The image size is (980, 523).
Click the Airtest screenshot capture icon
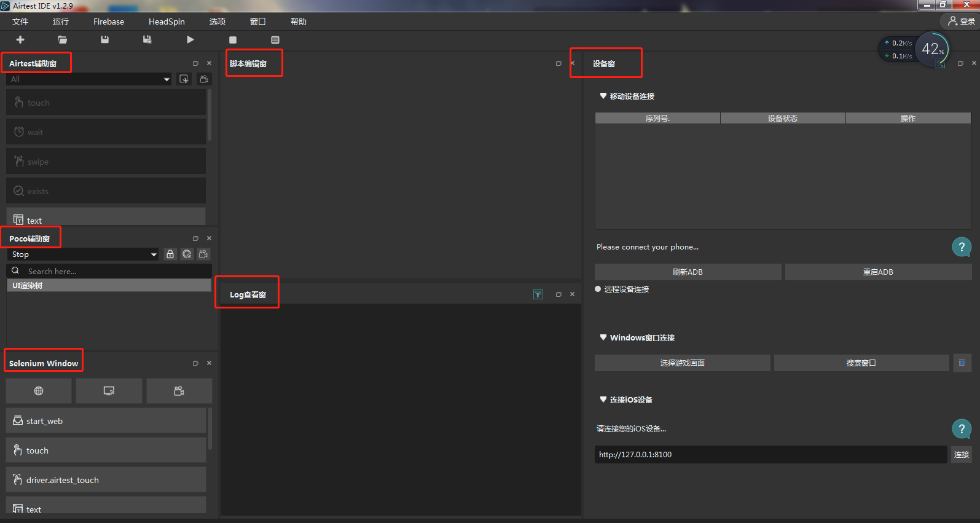[x=184, y=79]
